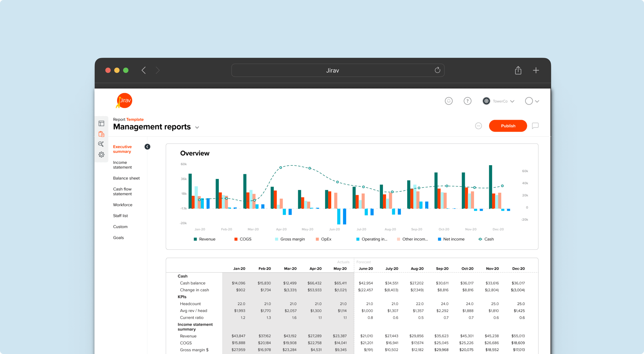
Task: Open the TowerCo company dropdown chevron
Action: (x=512, y=101)
